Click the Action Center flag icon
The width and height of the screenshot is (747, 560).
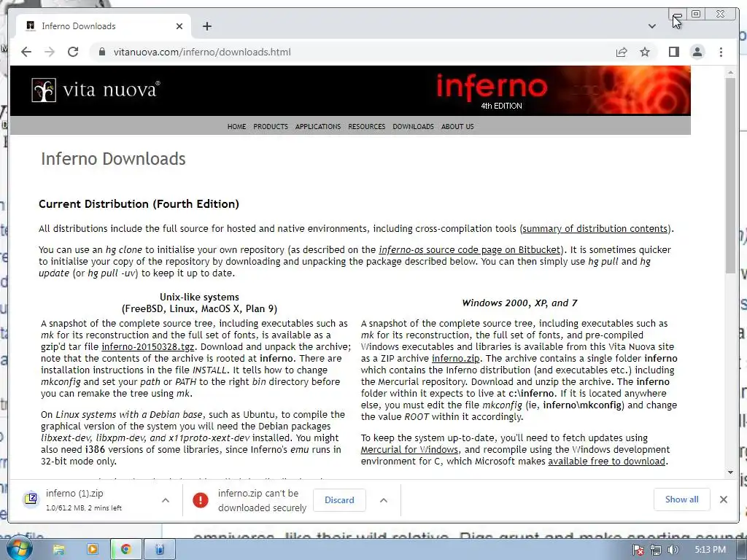click(x=639, y=550)
